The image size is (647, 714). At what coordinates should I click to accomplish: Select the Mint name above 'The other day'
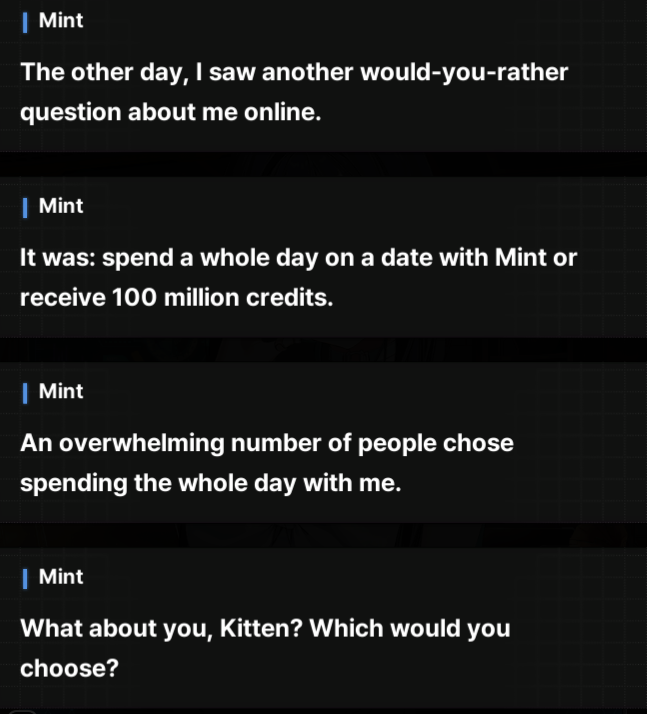point(61,20)
